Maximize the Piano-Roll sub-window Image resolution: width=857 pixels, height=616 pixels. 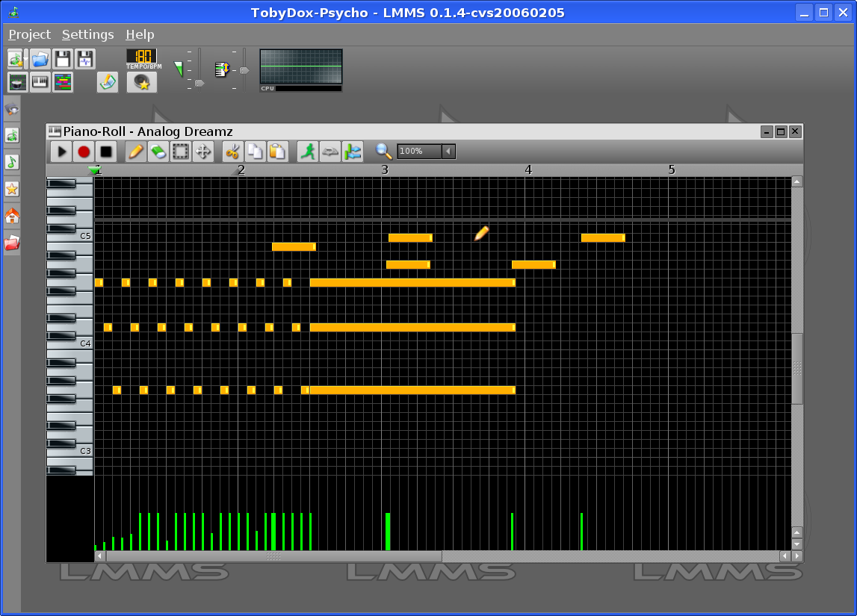tap(781, 131)
